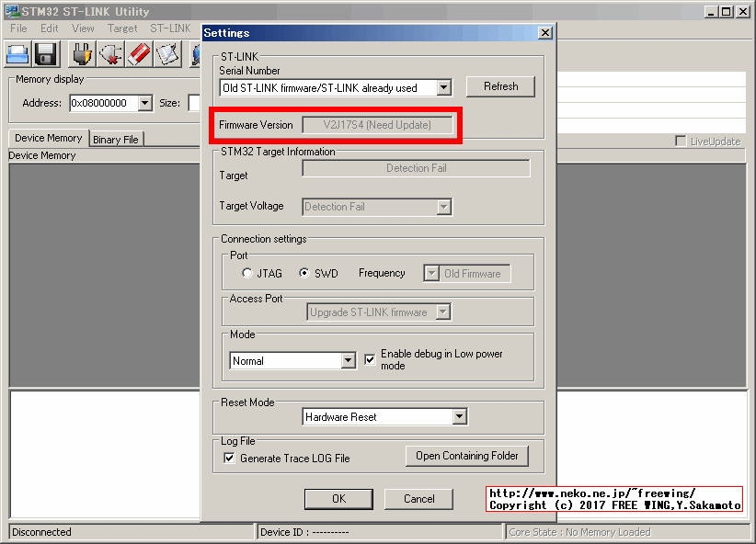Open the Target menu
This screenshot has height=544, width=756.
122,28
